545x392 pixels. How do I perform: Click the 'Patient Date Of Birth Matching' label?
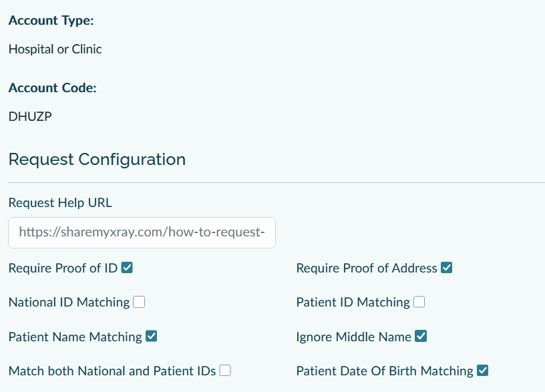(x=385, y=371)
